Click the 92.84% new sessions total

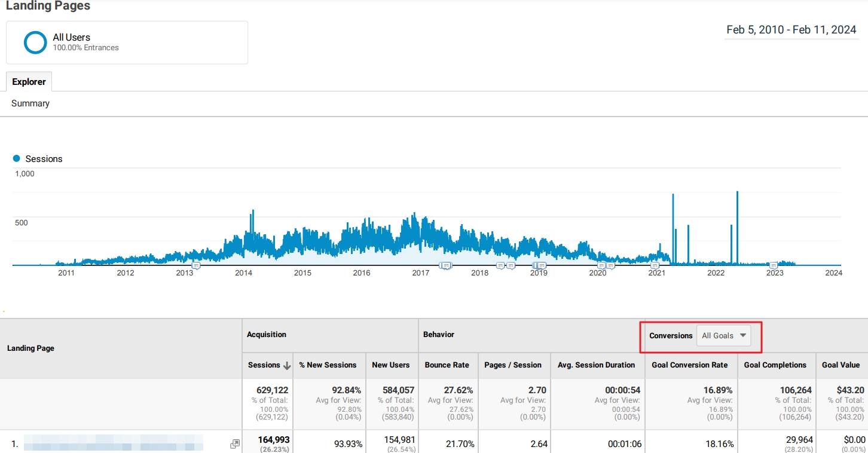tap(347, 390)
